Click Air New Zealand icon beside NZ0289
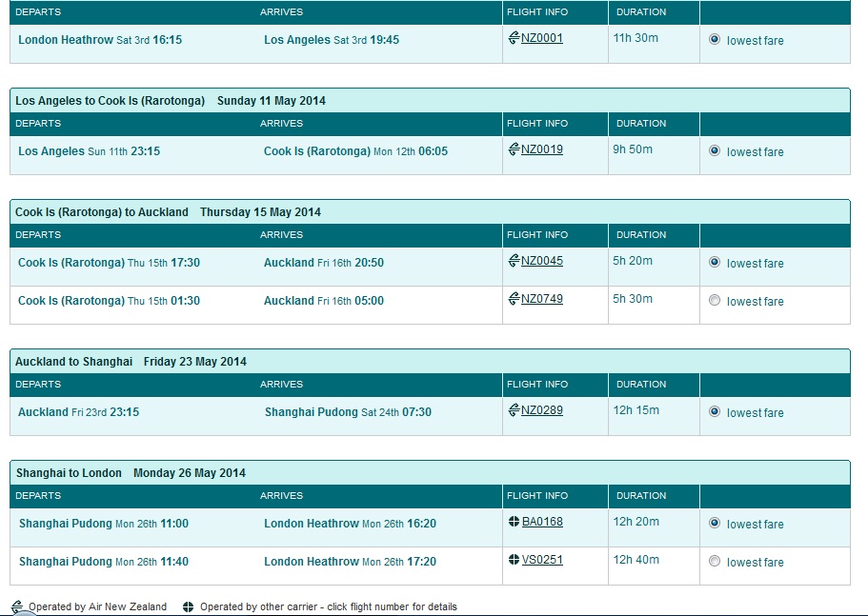 (x=514, y=409)
